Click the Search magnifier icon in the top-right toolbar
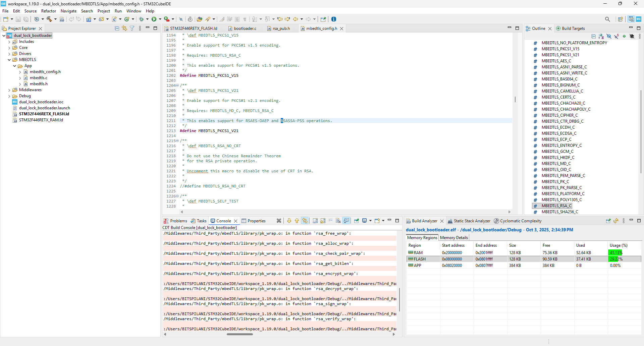 tap(607, 19)
